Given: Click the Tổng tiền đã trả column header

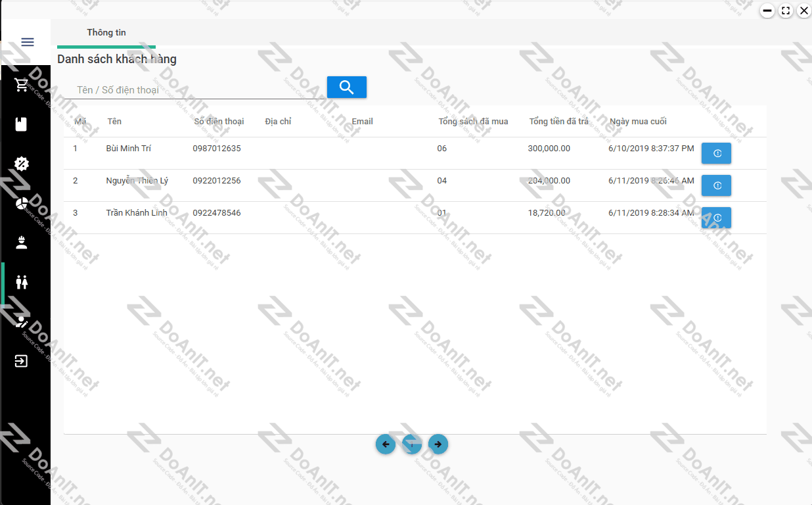Looking at the screenshot, I should (x=558, y=122).
